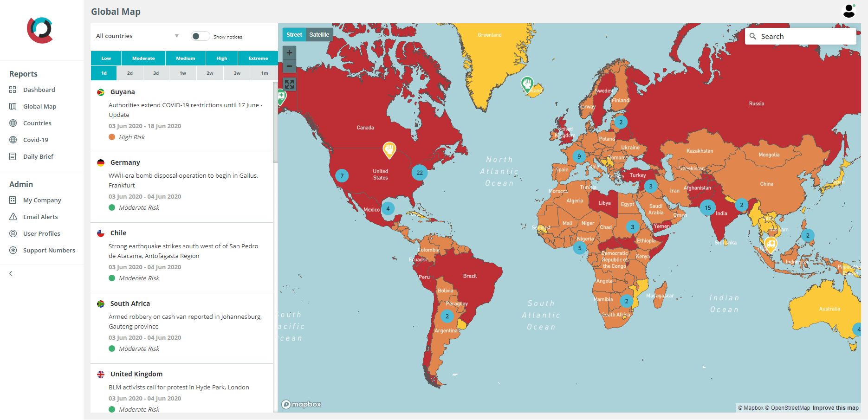Click the protest fist marker in United States

click(x=389, y=149)
